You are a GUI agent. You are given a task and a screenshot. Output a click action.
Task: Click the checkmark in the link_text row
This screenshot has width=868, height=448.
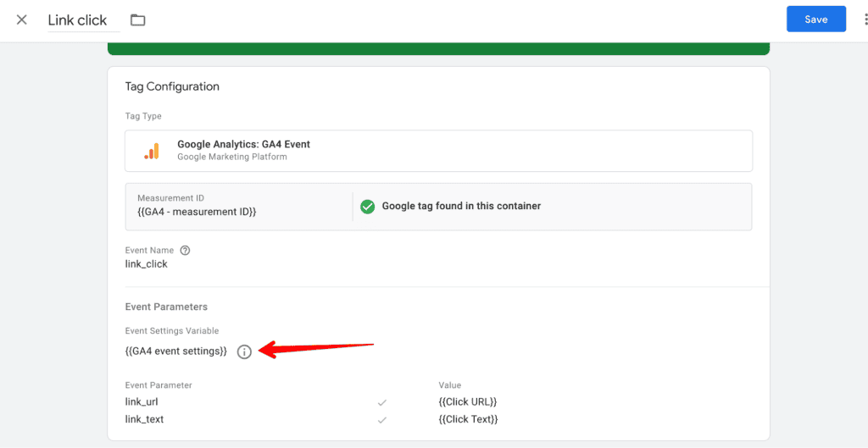(x=381, y=420)
